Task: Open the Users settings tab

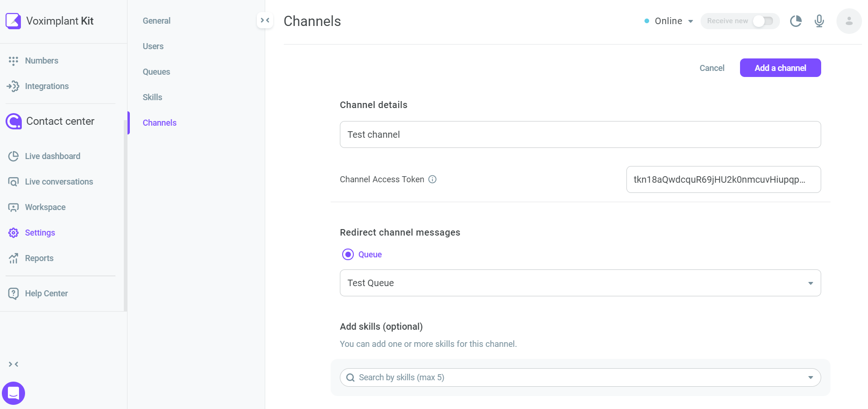Action: tap(153, 46)
